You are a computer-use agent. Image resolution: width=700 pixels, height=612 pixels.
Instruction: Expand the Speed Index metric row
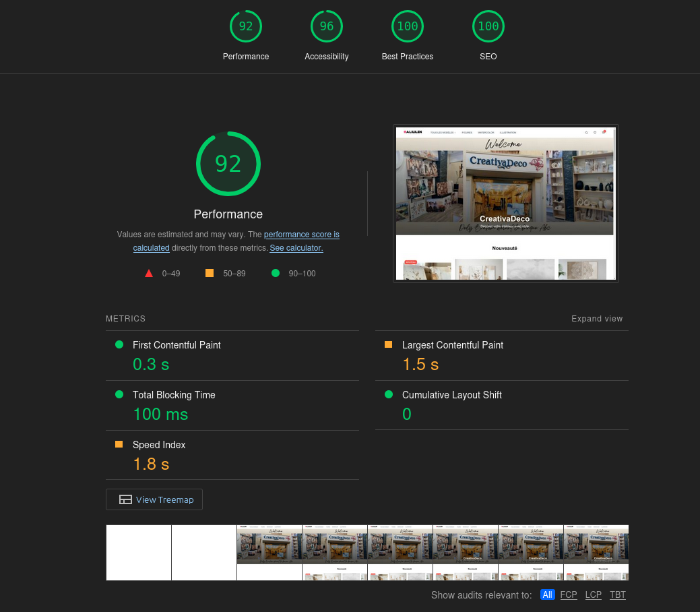[x=232, y=455]
